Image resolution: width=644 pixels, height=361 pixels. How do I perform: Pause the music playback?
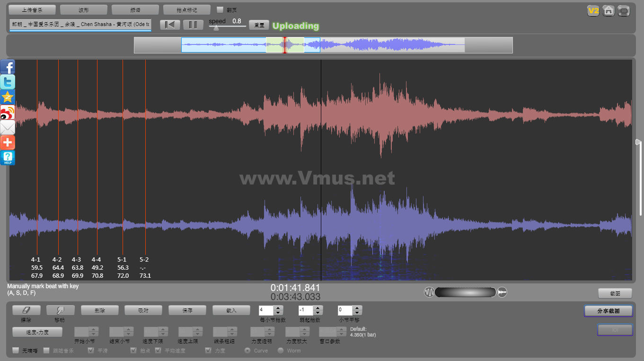(x=193, y=25)
